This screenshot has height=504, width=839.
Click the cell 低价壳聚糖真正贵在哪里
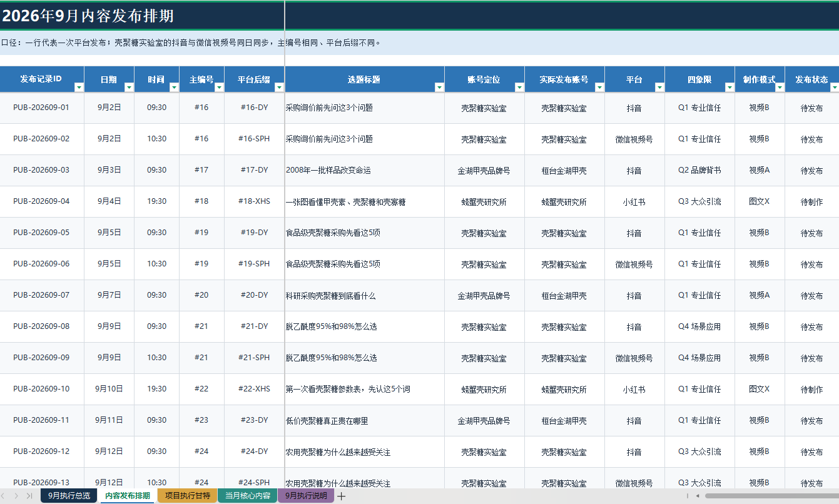[364, 420]
